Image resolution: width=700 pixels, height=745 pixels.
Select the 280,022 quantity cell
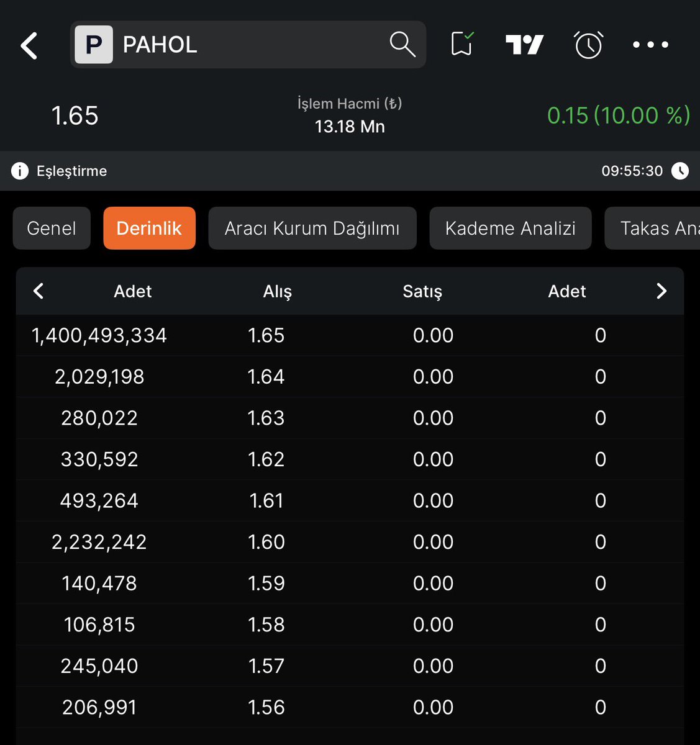pyautogui.click(x=99, y=418)
